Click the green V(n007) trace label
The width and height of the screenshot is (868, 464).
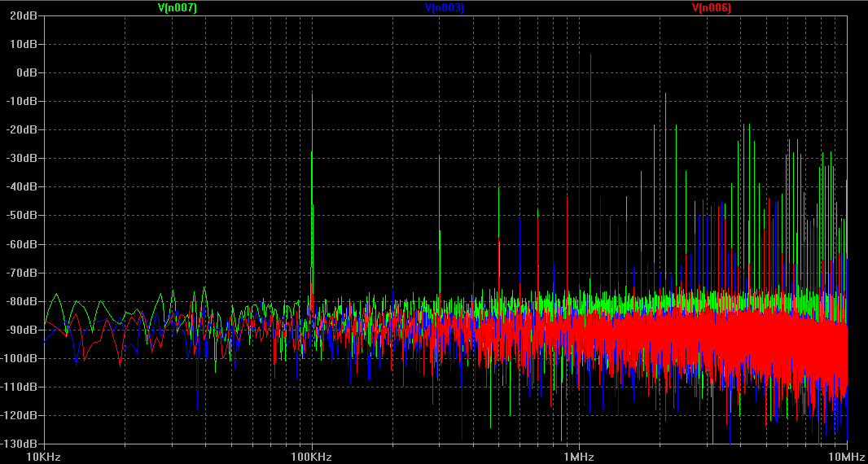click(177, 7)
